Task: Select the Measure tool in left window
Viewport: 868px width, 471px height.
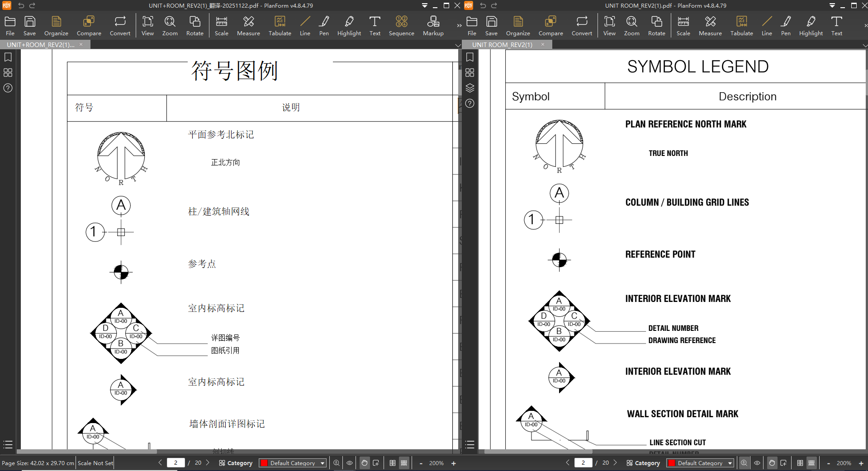Action: [x=248, y=26]
